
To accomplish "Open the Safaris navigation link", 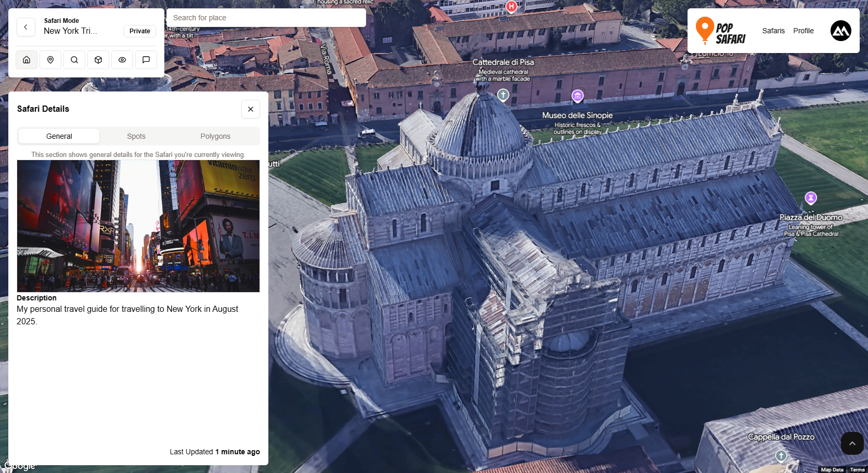I will click(773, 31).
